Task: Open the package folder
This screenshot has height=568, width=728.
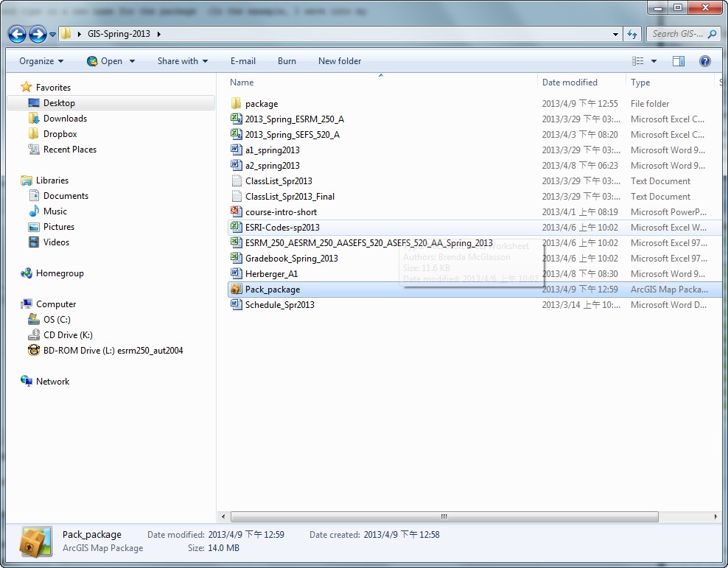Action: (261, 104)
